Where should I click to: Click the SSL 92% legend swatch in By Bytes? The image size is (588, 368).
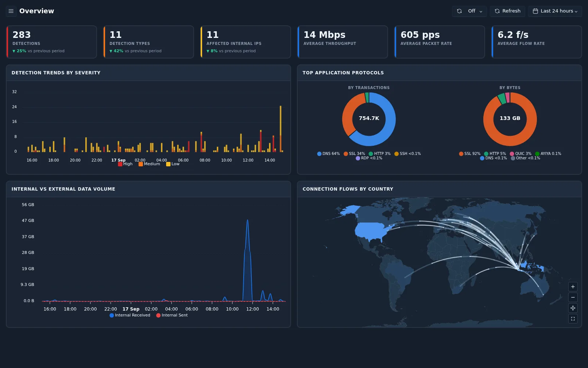coord(461,154)
